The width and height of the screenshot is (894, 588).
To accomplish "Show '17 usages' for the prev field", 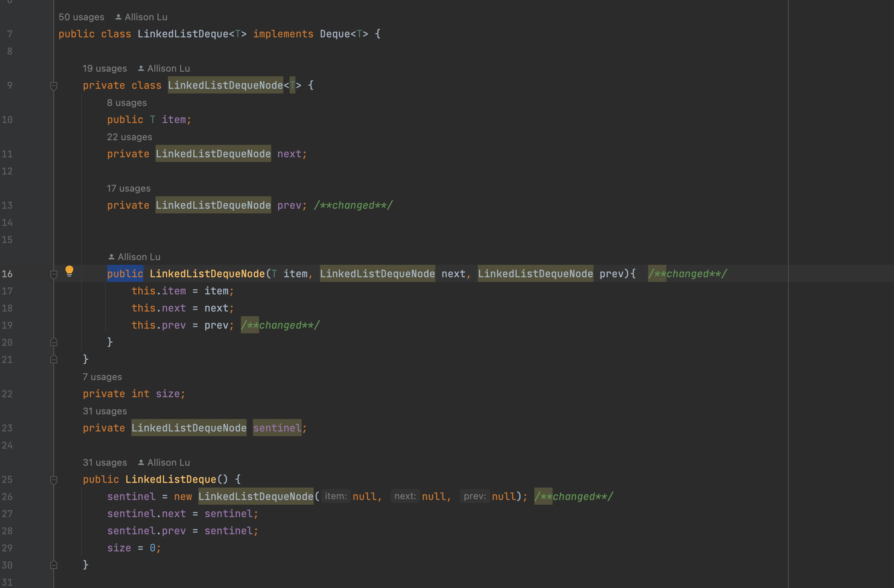I will (x=129, y=188).
